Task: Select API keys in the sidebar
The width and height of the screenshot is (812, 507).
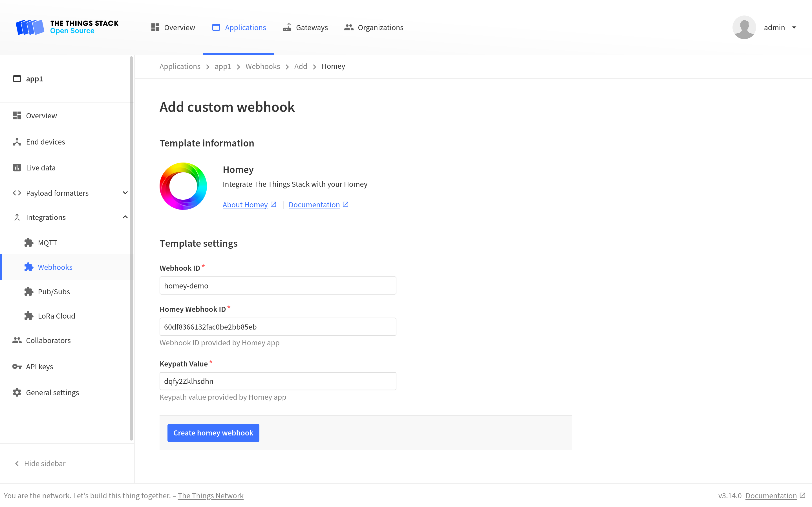Action: click(x=39, y=366)
